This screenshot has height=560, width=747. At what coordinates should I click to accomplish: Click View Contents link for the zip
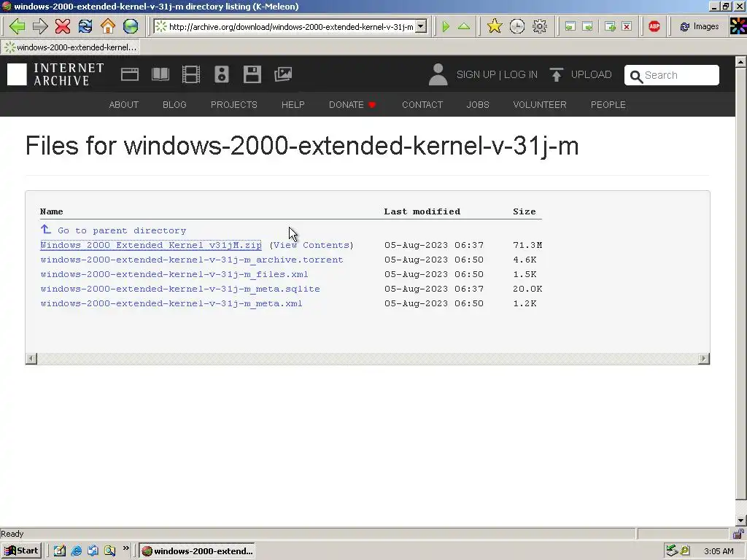click(311, 245)
